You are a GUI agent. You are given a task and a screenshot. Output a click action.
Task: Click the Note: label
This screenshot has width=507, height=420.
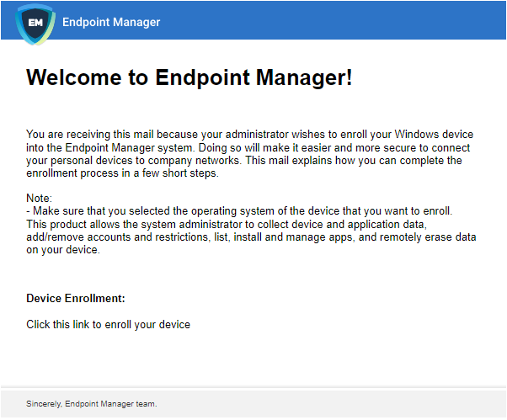[39, 198]
